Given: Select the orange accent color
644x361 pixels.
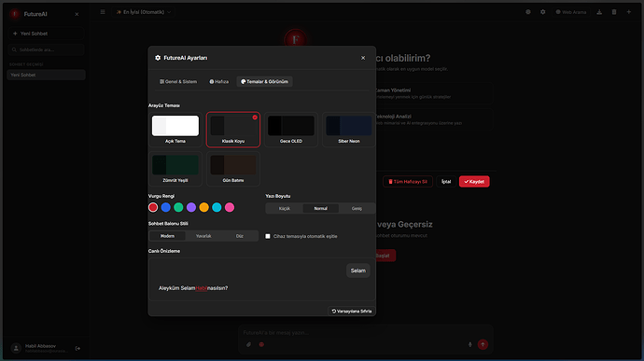Looking at the screenshot, I should 204,207.
